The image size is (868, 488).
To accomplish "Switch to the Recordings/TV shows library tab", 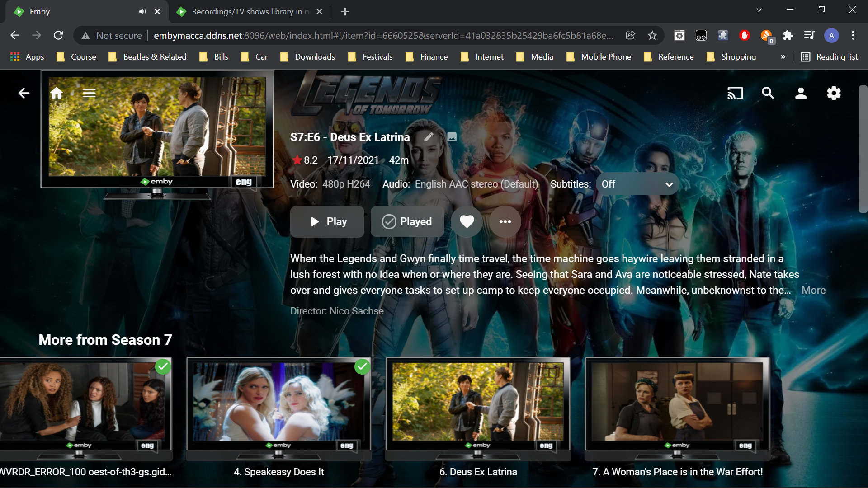I will (x=246, y=12).
